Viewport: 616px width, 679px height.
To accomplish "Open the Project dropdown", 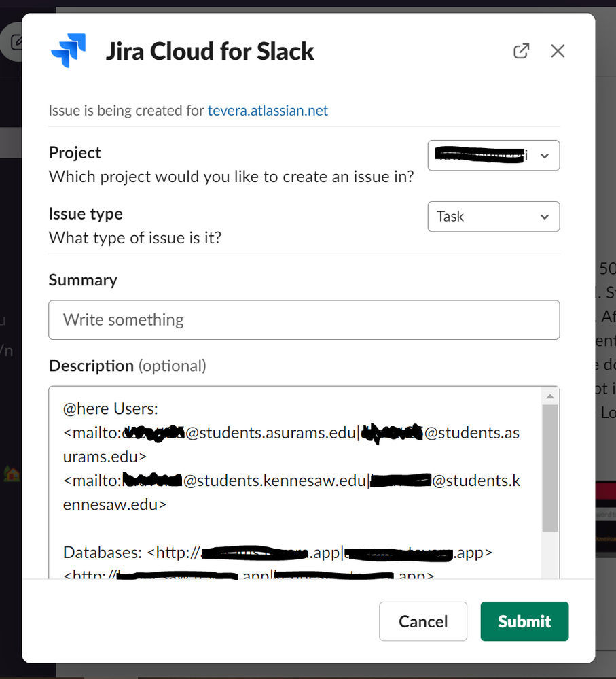I will tap(494, 156).
